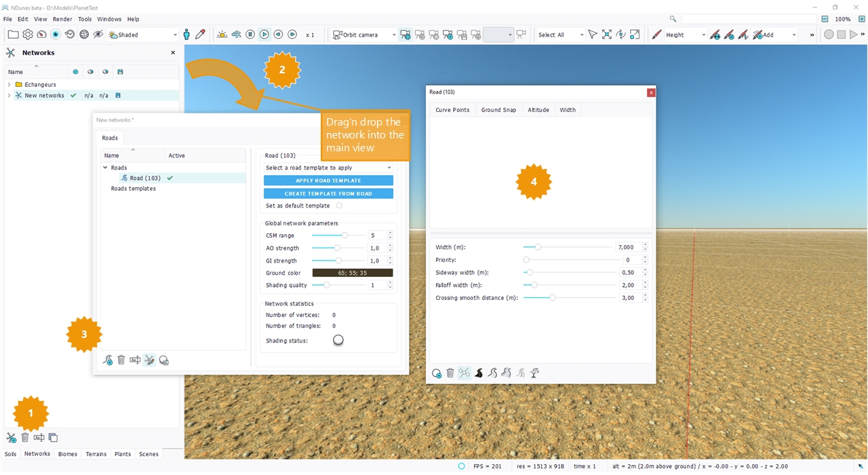Image resolution: width=868 pixels, height=475 pixels.
Task: Enable the Set as default template checkbox
Action: (339, 206)
